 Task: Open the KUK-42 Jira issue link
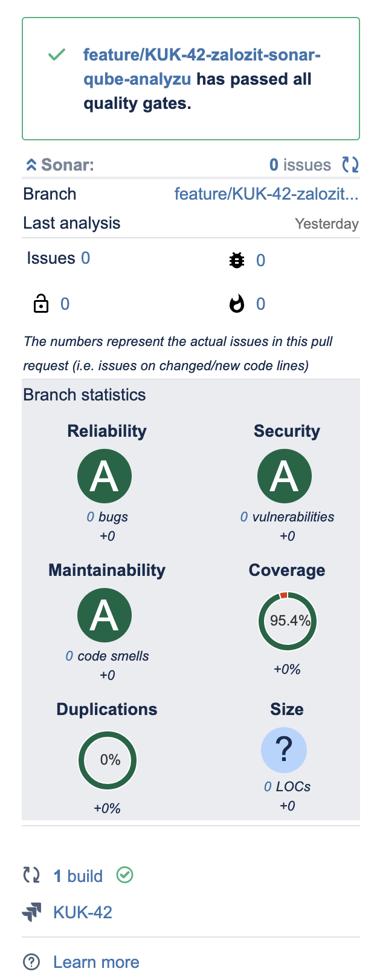pos(83,912)
